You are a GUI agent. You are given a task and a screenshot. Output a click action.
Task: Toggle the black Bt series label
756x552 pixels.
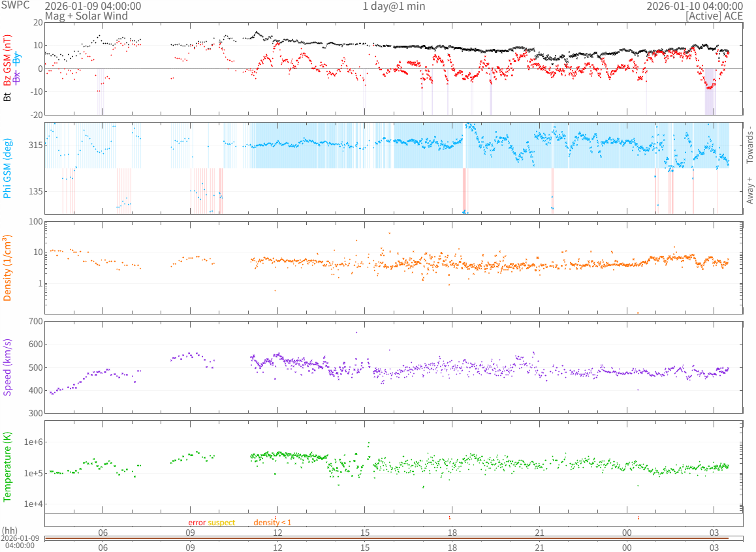click(x=8, y=97)
